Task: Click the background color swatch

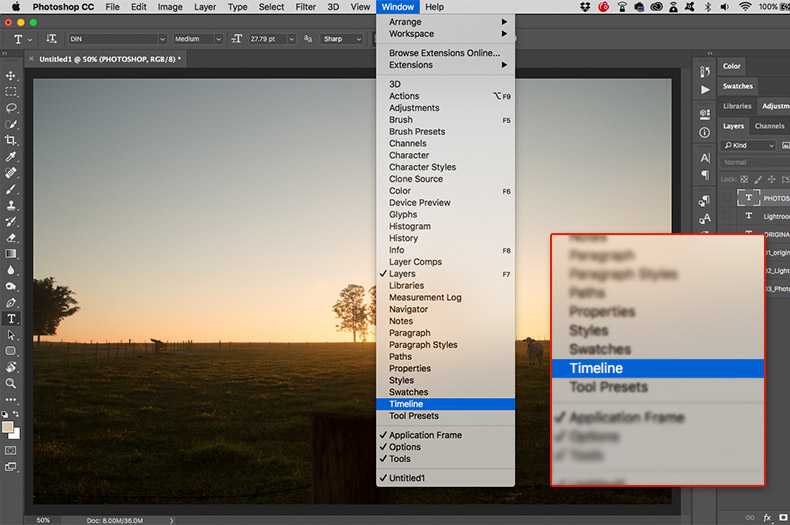Action: click(16, 434)
